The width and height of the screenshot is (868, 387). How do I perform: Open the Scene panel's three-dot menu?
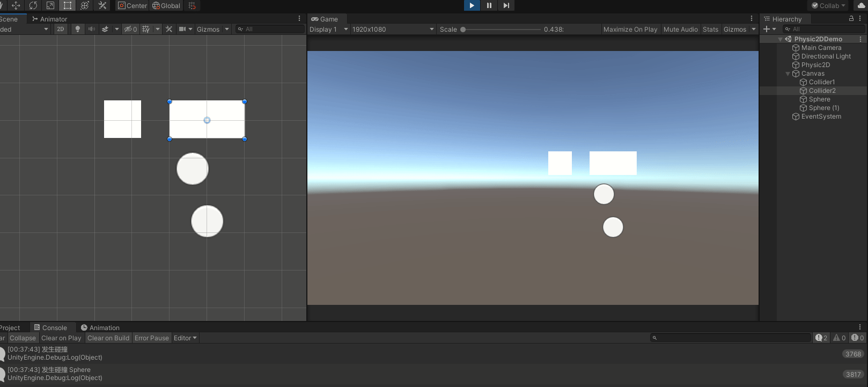coord(299,19)
